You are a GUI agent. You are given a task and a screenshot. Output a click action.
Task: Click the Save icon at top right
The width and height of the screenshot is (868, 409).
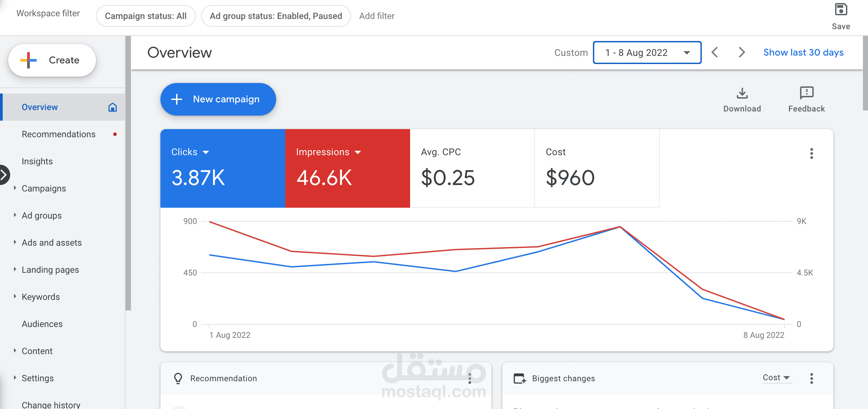(x=841, y=10)
